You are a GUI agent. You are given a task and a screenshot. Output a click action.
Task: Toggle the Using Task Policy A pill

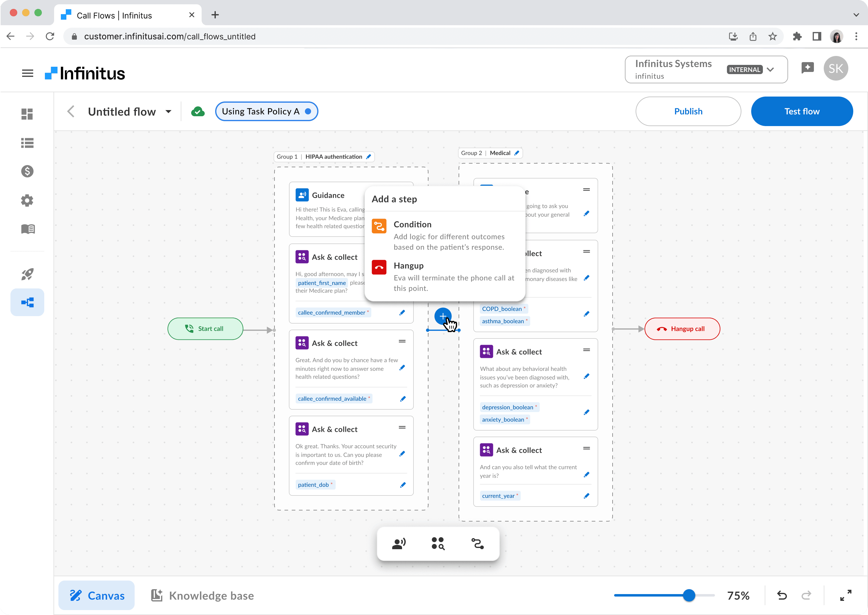pos(266,111)
